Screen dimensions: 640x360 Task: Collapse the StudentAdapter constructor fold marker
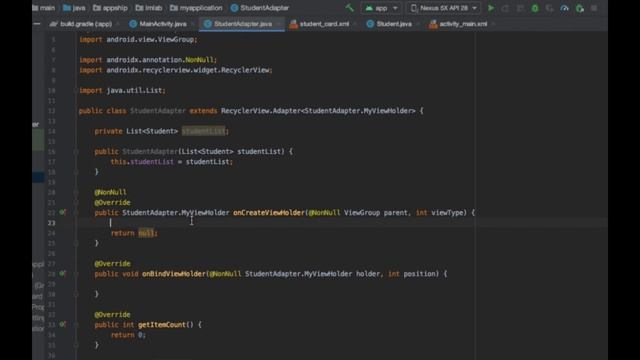(76, 151)
